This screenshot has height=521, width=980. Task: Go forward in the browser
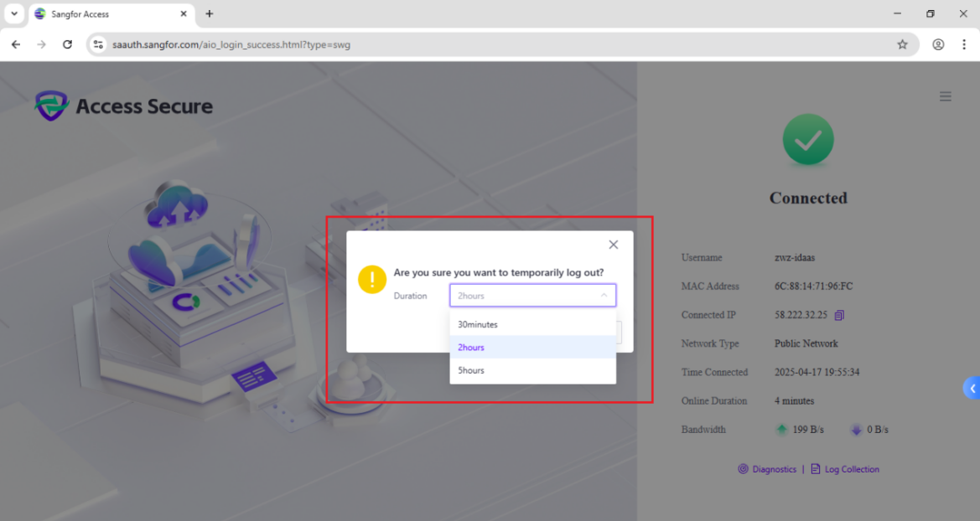[x=41, y=44]
